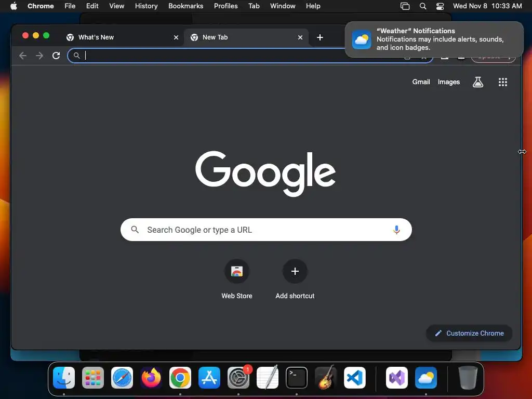Open Terminal from the Dock
532x399 pixels.
click(297, 377)
